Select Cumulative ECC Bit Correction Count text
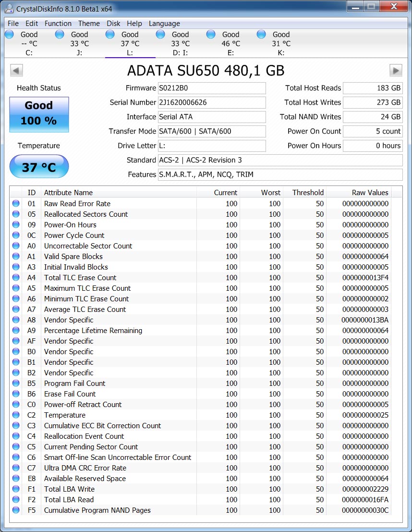This screenshot has width=412, height=532. pyautogui.click(x=102, y=425)
